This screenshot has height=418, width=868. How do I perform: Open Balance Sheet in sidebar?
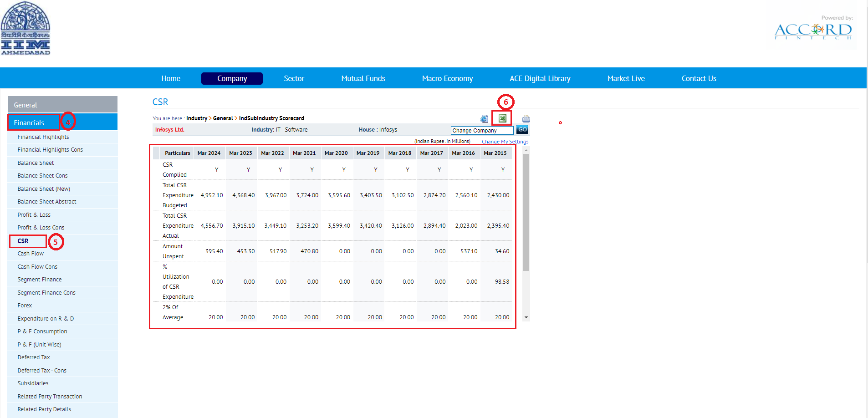point(36,163)
